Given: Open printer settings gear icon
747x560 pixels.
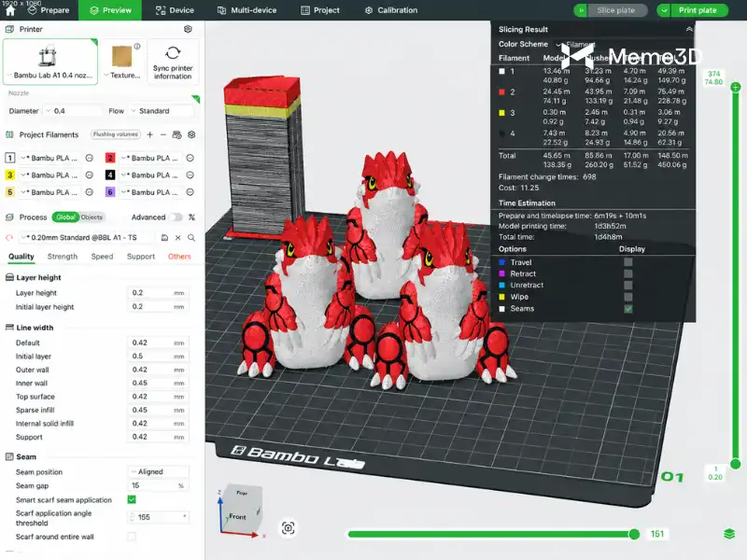Looking at the screenshot, I should (189, 29).
